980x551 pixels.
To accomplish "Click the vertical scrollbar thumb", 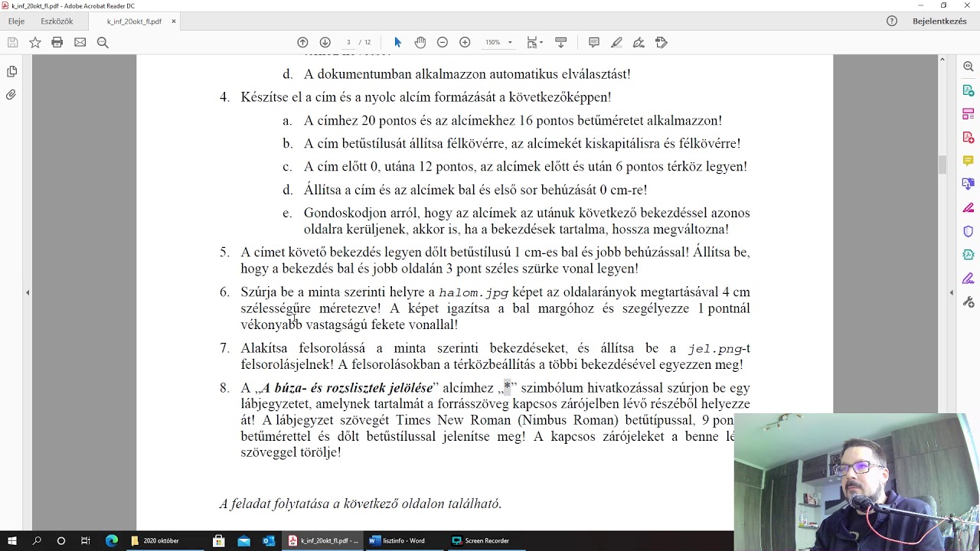I will pos(942,164).
